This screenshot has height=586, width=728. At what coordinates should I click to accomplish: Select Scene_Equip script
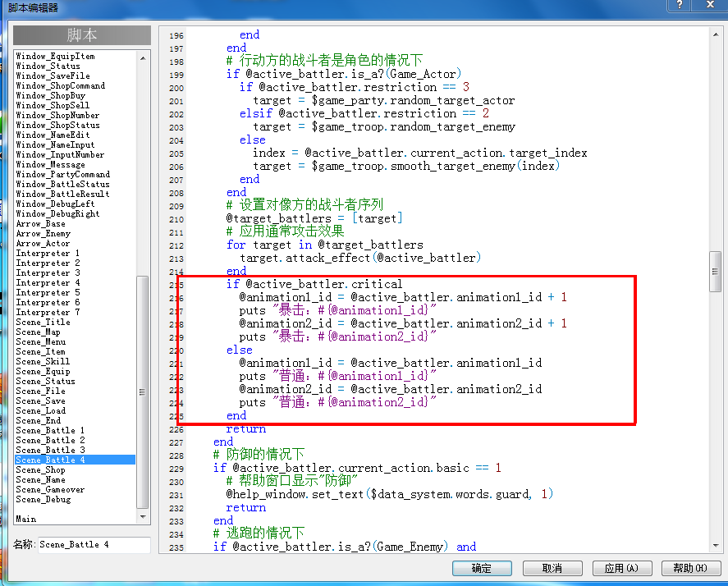pyautogui.click(x=43, y=372)
